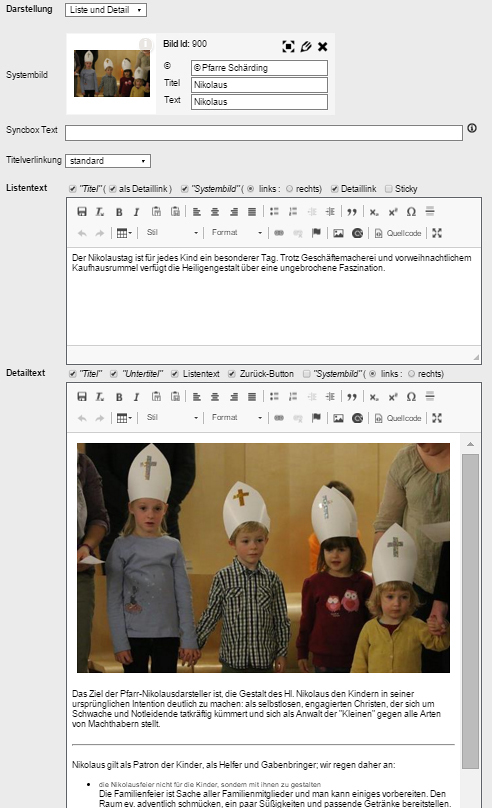
Task: Open the Stil dropdown in the Detailtext editor
Action: click(171, 418)
